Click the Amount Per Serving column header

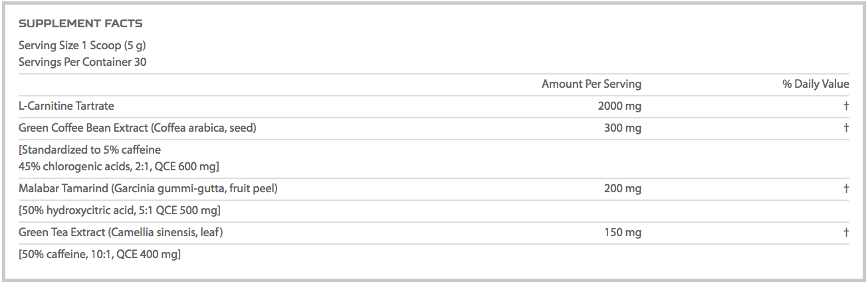591,84
